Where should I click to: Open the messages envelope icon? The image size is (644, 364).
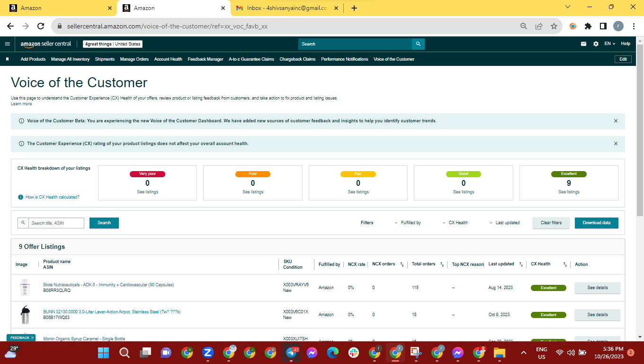[x=584, y=44]
